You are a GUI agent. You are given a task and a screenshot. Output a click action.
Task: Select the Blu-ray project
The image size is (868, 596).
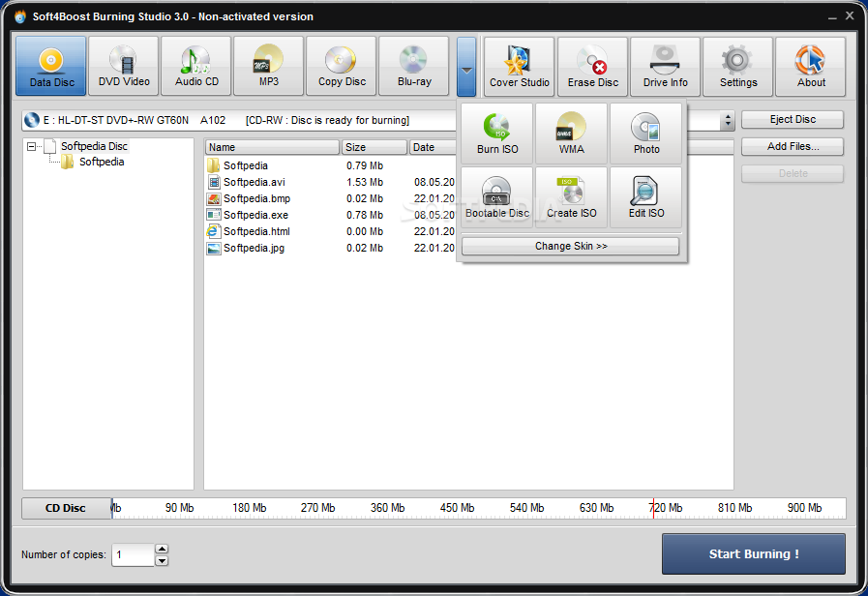413,67
